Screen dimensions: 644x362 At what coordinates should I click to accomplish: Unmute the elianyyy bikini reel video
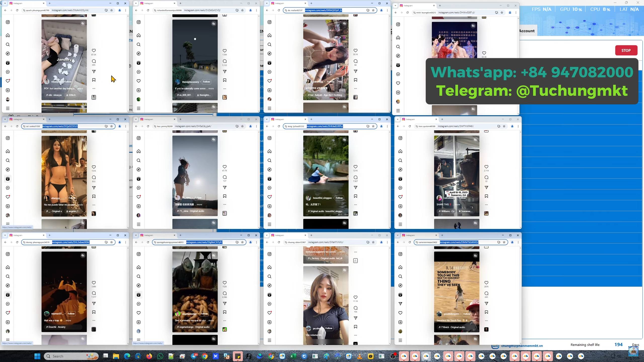83,140
